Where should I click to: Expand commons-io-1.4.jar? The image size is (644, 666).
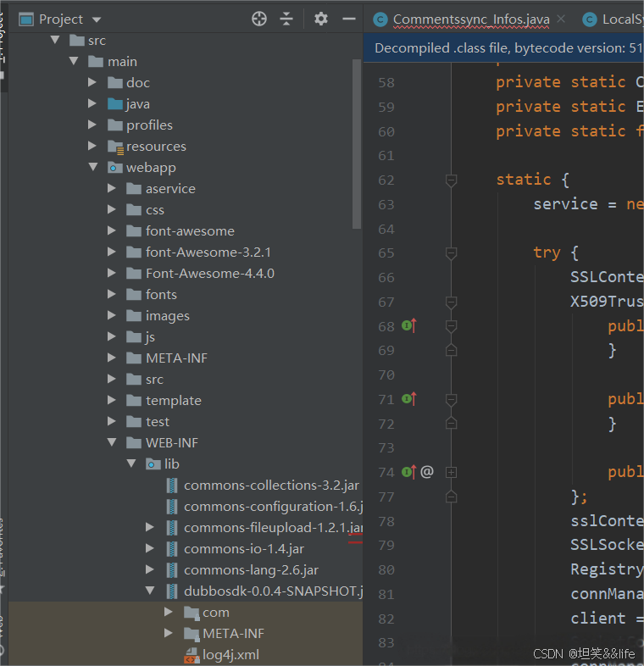coord(149,549)
